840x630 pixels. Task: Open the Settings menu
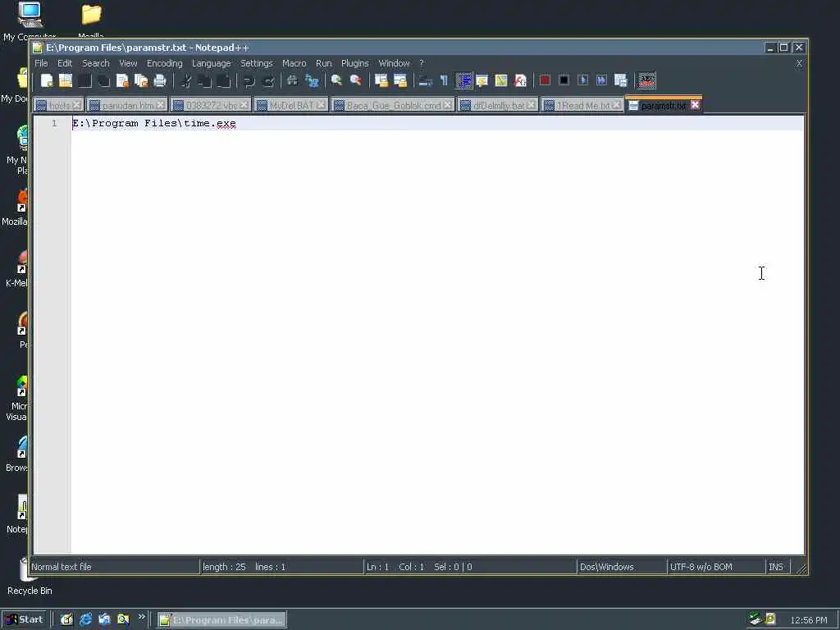click(257, 63)
